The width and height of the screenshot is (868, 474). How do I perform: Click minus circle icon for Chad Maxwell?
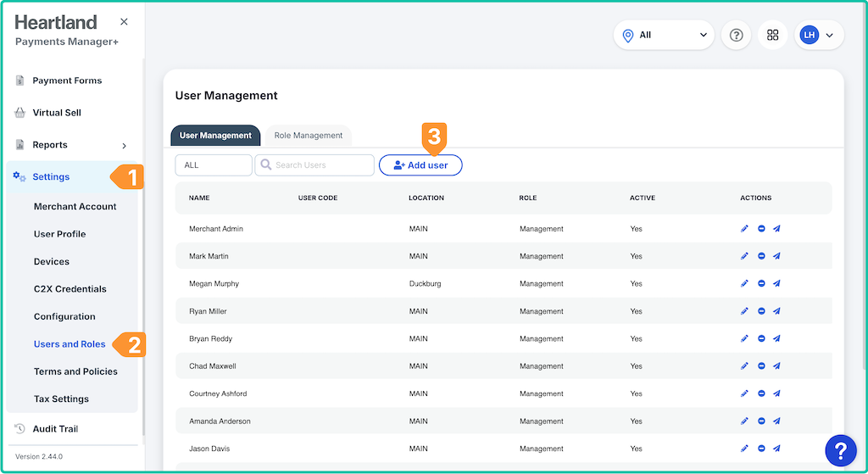[761, 366]
